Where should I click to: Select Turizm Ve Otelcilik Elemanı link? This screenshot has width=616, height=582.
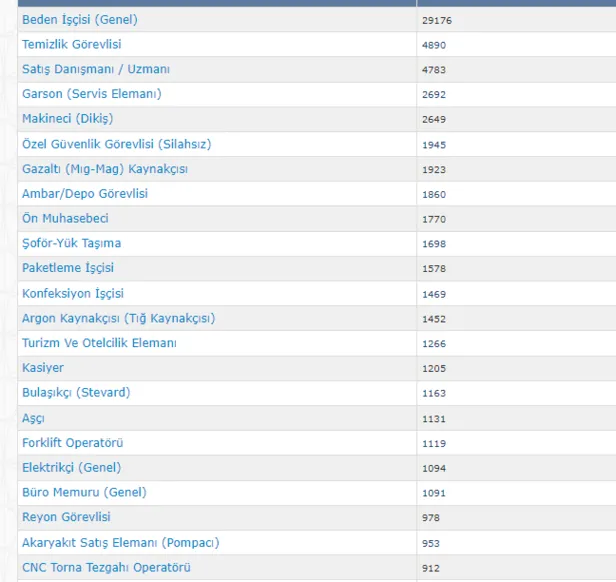[99, 343]
